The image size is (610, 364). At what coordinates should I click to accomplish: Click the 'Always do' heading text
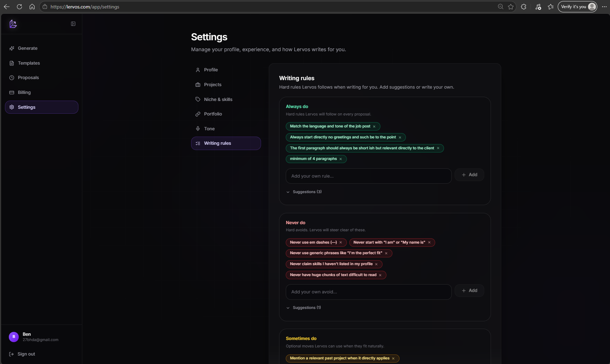(297, 107)
